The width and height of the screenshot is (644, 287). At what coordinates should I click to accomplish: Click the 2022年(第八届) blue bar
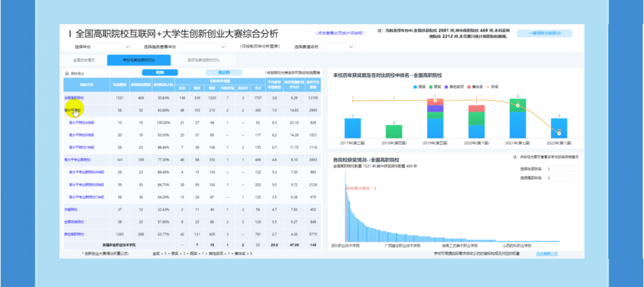click(x=559, y=128)
